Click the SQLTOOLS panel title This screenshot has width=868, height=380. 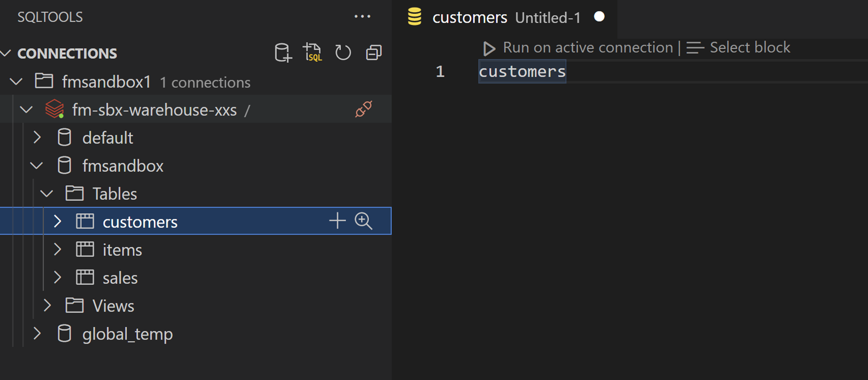click(x=50, y=17)
